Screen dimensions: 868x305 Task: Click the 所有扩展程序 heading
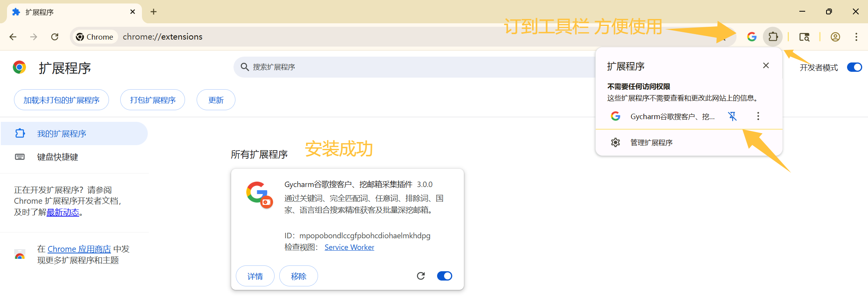259,154
